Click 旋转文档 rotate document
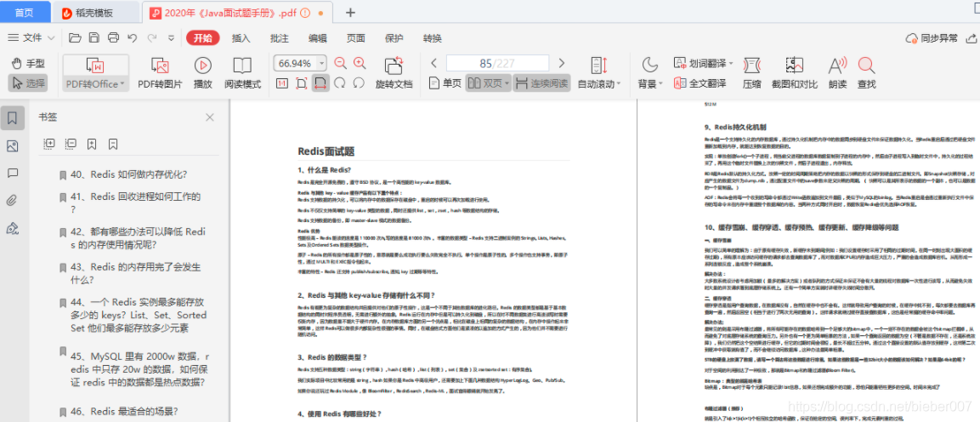Viewport: 980px width, 422px height. [394, 72]
